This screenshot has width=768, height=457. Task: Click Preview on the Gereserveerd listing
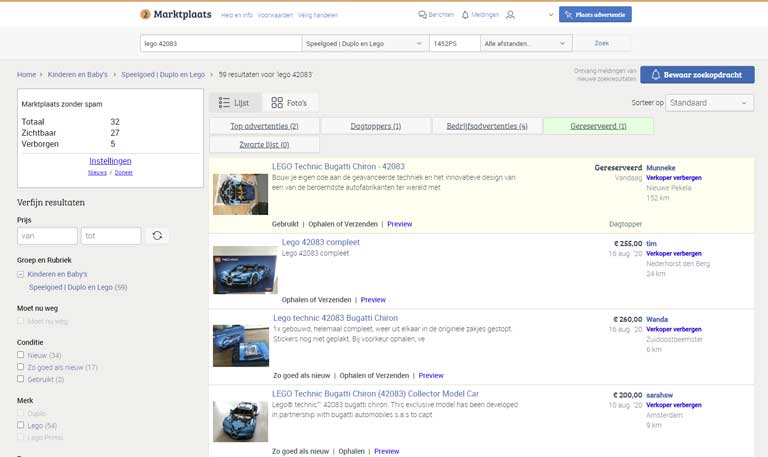(400, 224)
